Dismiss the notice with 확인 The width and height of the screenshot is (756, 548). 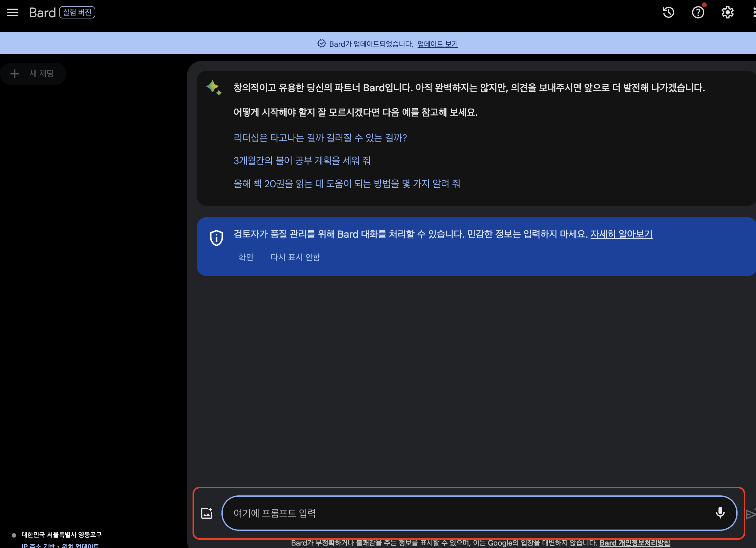pos(246,257)
